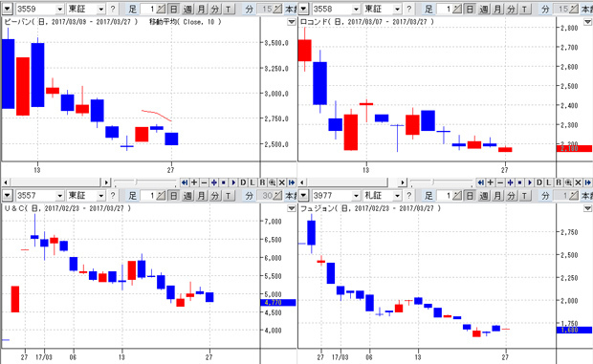Screen dimensions: 593x364
Task: Open 東証 market dropdown in 3559 panel
Action: (100, 9)
